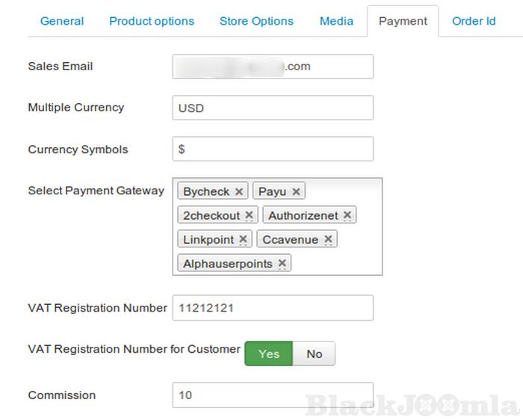Select the Payment tab
The image size is (523, 420).
(x=403, y=21)
